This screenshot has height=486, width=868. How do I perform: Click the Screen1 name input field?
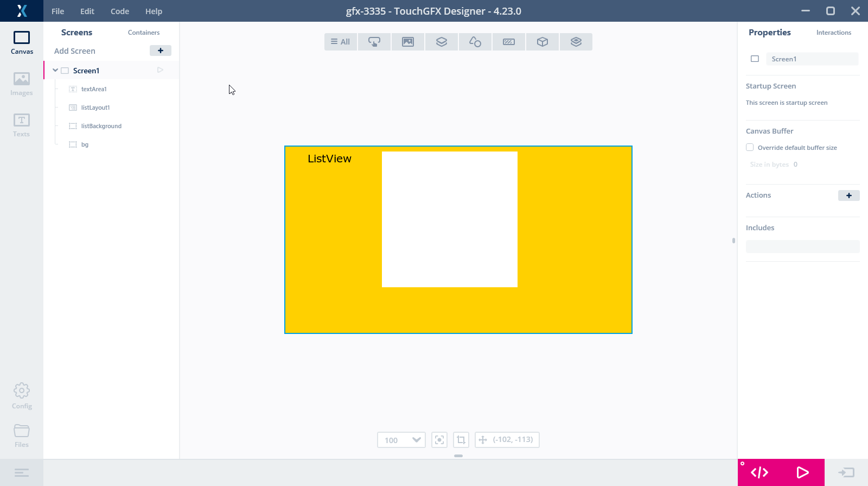coord(812,59)
